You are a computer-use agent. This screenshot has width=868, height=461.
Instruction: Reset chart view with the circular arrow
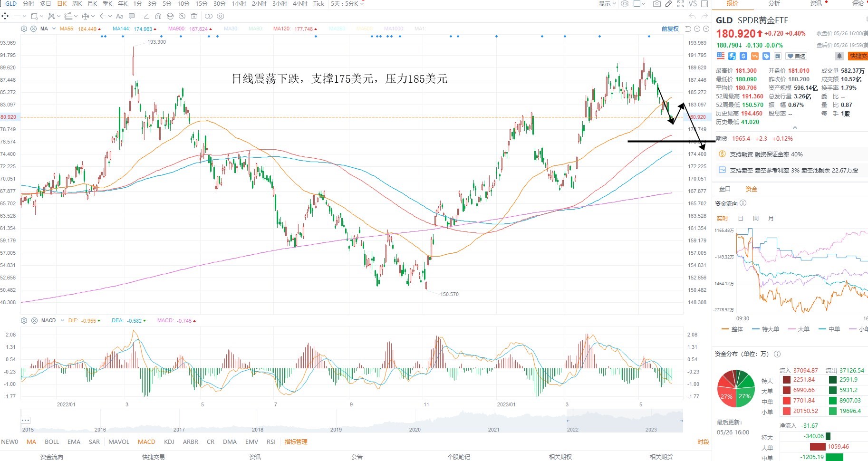pos(688,29)
